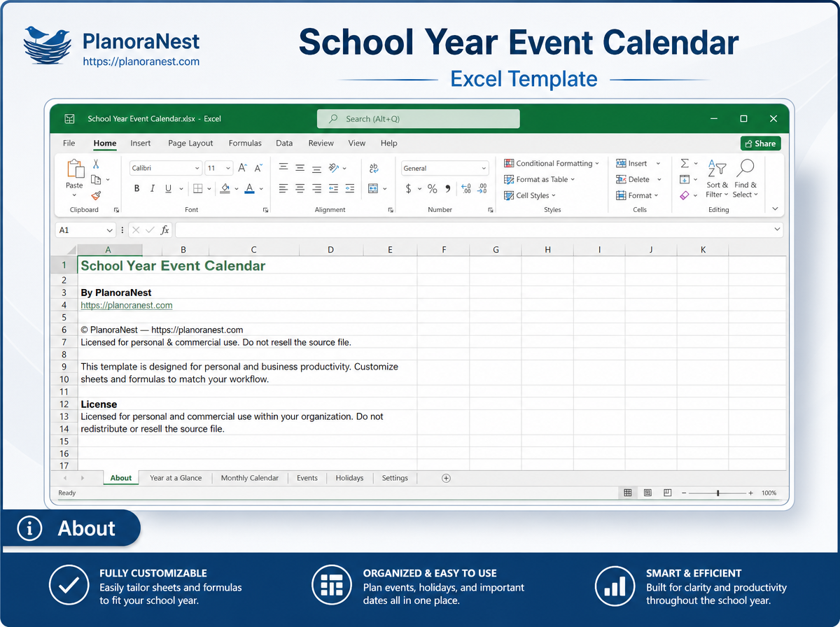Expand Format as Table menu
This screenshot has width=840, height=627.
tap(539, 180)
